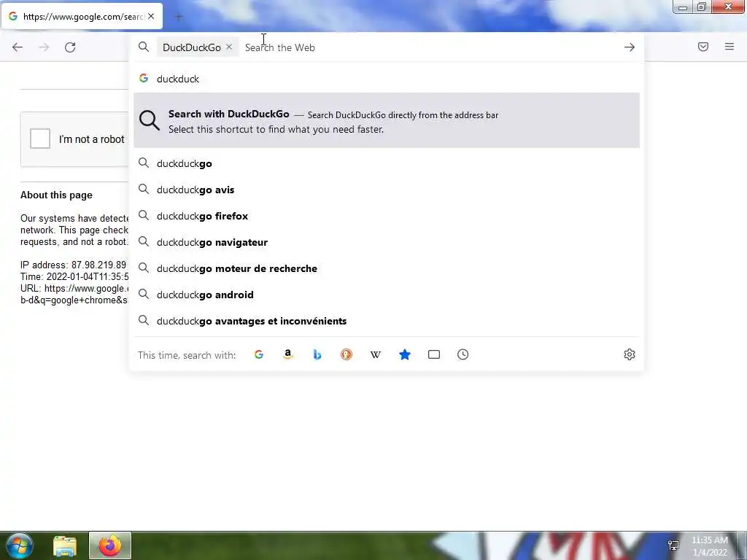Pick the duckduckgo suggestion
747x560 pixels.
pos(387,163)
